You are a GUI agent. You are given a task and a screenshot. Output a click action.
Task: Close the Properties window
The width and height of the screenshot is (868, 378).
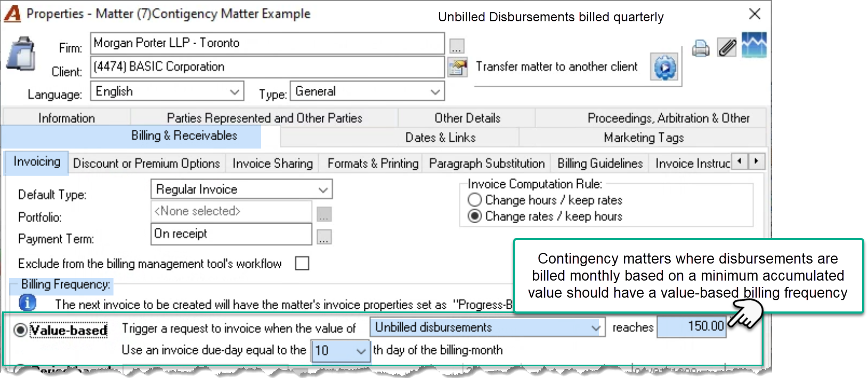(755, 14)
